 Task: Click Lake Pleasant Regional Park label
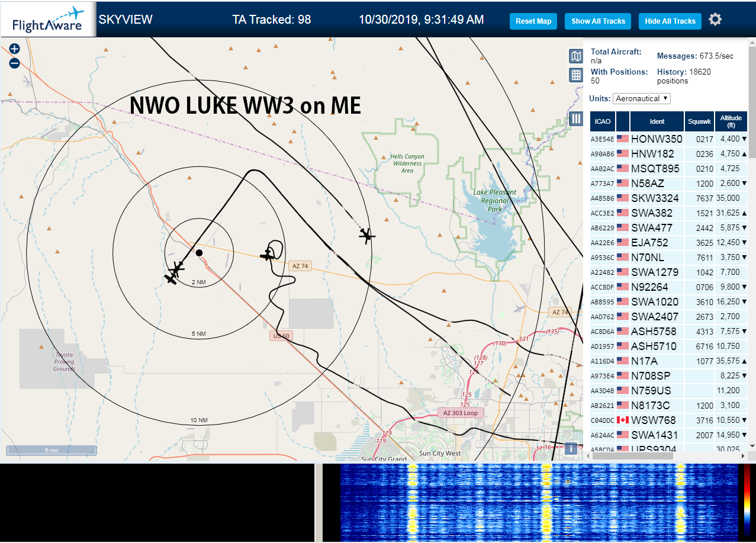coord(495,200)
